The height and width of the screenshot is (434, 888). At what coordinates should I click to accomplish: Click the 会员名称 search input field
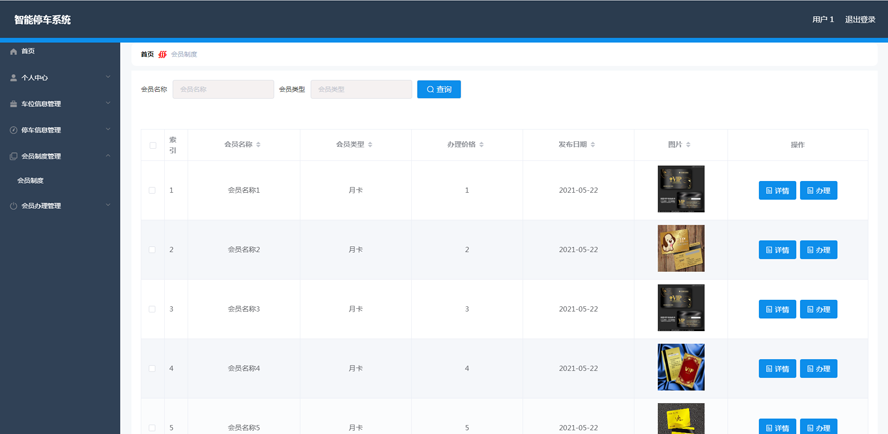223,89
